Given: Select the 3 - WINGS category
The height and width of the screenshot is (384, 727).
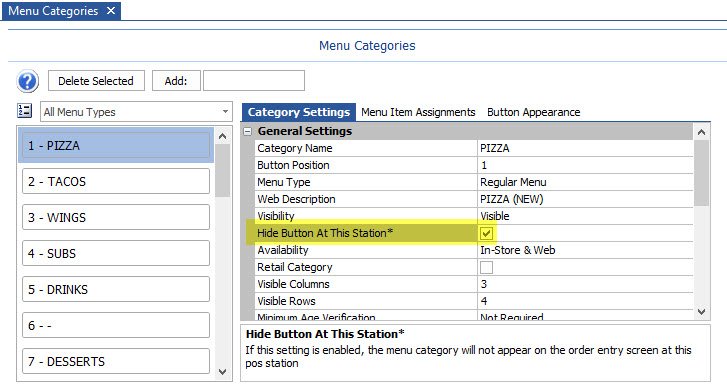Looking at the screenshot, I should [116, 218].
